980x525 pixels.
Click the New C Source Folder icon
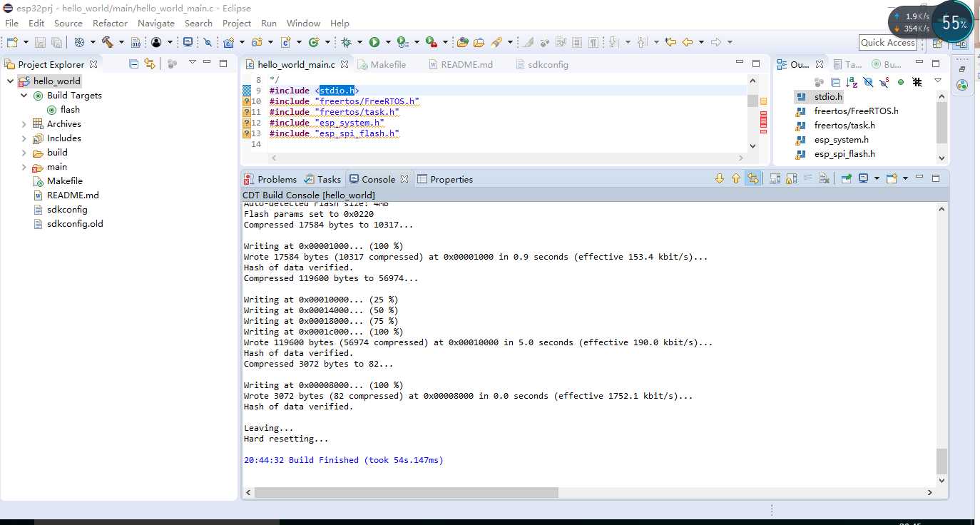click(x=257, y=42)
